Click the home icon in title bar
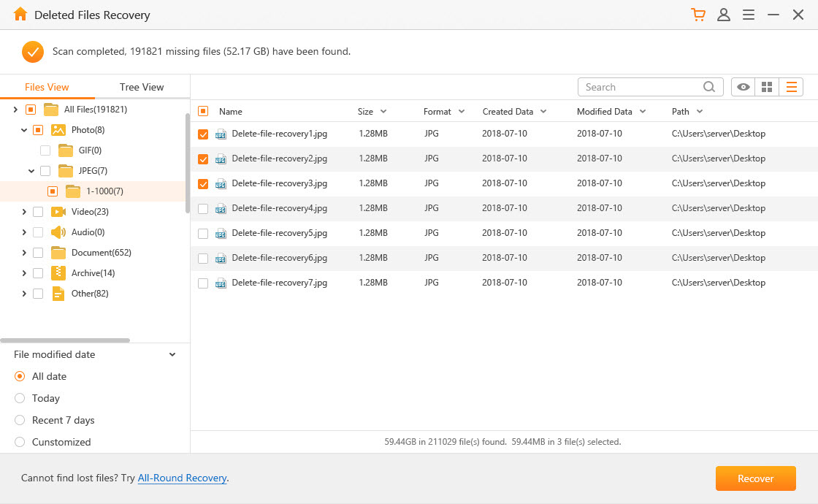 (20, 15)
